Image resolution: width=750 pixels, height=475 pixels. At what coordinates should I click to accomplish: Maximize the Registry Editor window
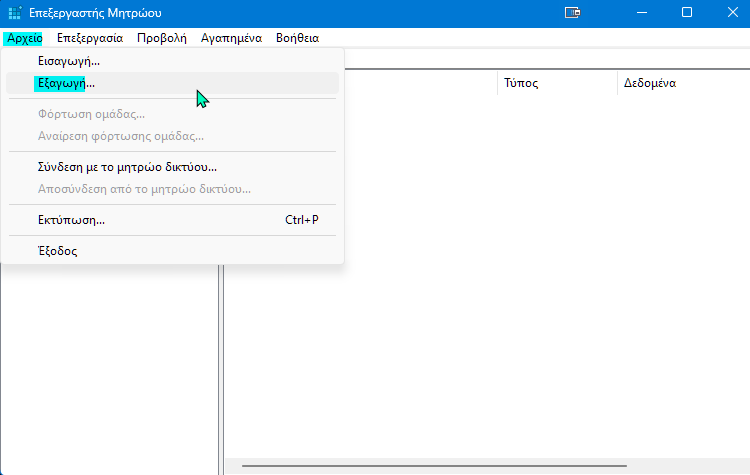click(x=687, y=13)
